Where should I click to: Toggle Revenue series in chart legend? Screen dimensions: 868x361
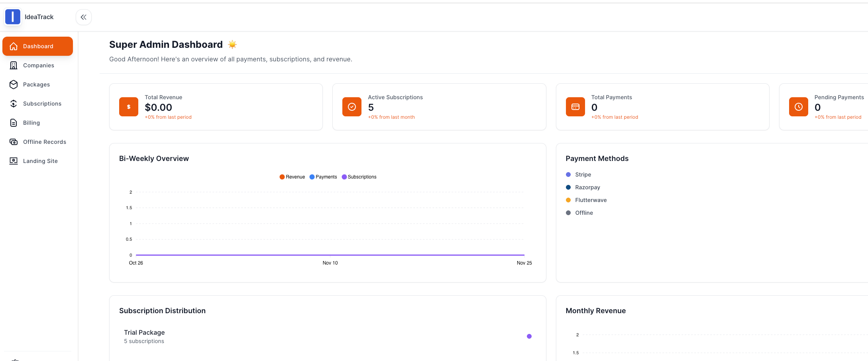pyautogui.click(x=292, y=177)
